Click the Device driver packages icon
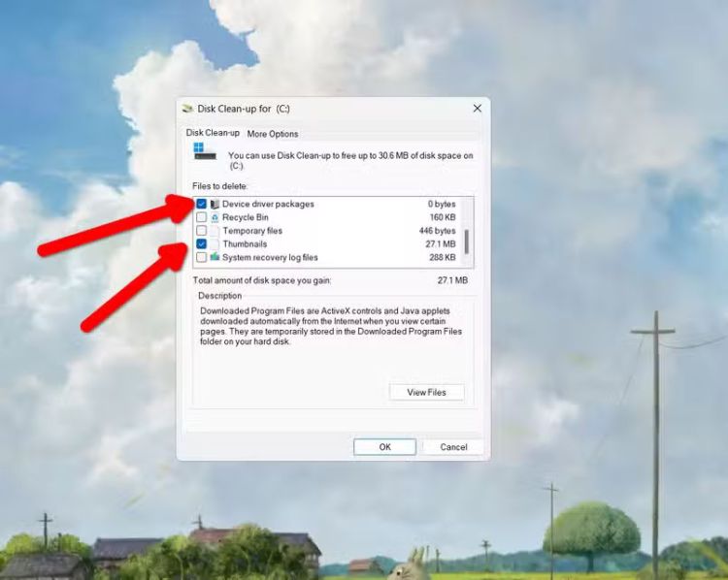 pyautogui.click(x=215, y=205)
